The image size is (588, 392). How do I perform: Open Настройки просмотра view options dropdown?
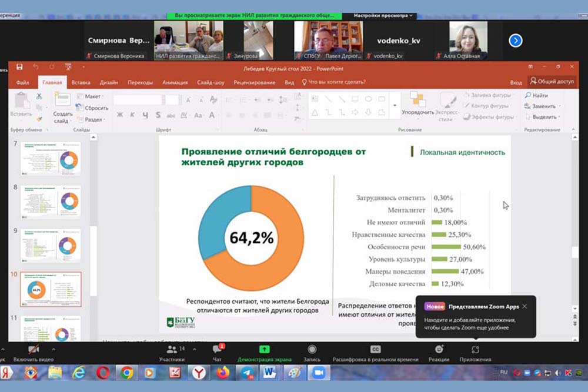385,16
